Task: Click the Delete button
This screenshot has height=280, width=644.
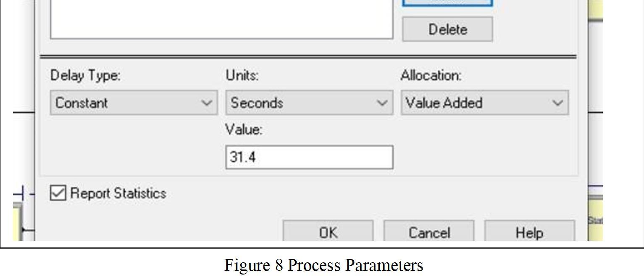Action: pyautogui.click(x=447, y=29)
